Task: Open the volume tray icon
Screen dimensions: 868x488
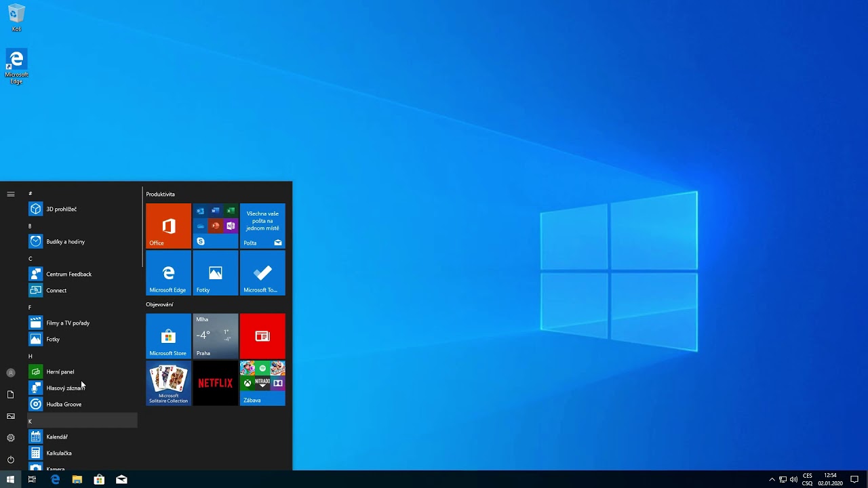Action: point(793,479)
